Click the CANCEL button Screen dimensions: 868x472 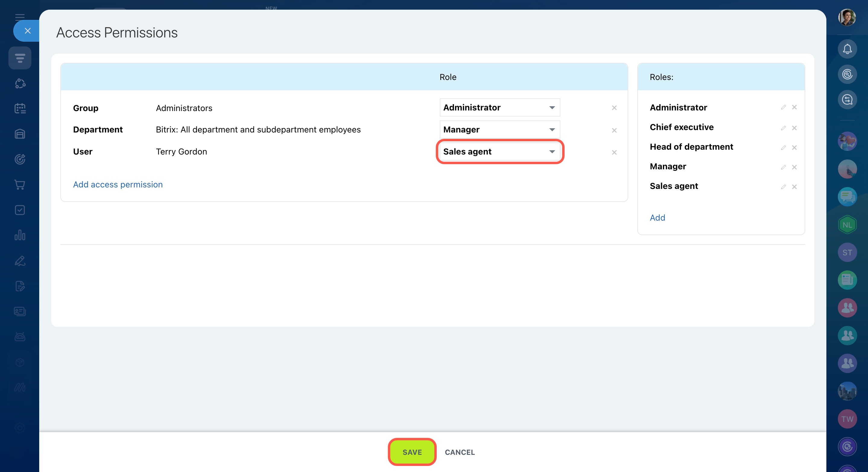click(x=460, y=452)
